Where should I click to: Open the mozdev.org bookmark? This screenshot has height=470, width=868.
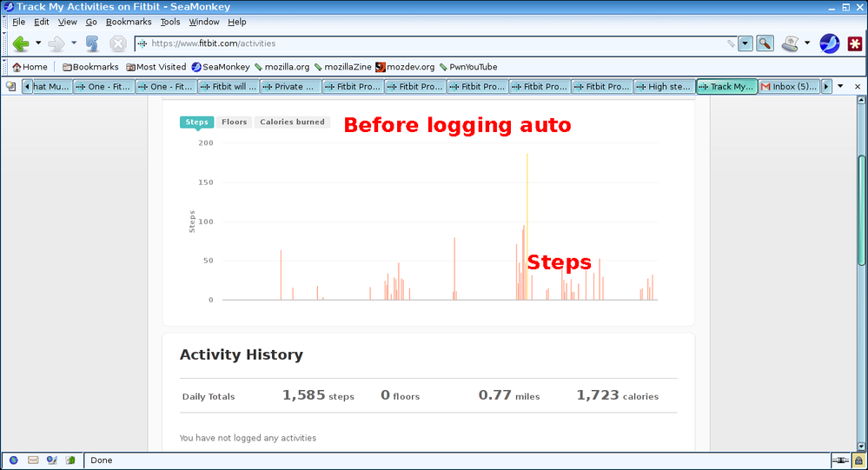(x=405, y=67)
